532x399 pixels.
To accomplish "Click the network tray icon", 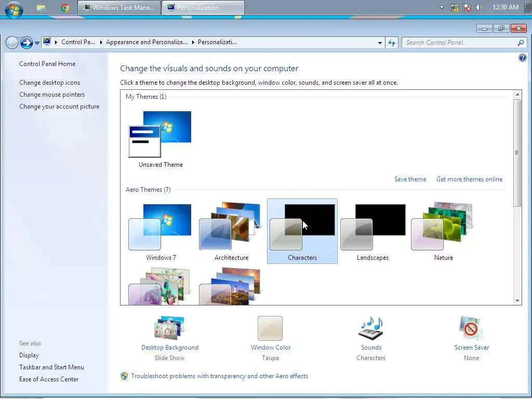I will pos(454,7).
